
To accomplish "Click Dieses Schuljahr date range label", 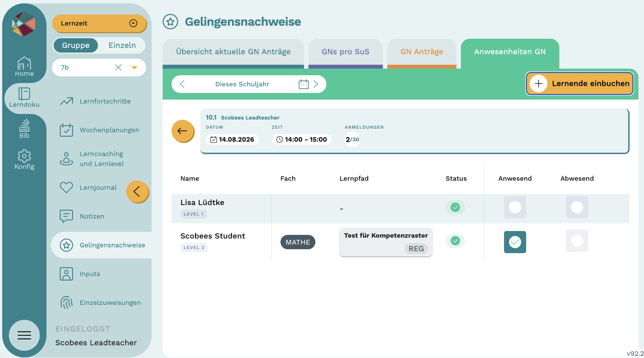I will click(x=242, y=84).
